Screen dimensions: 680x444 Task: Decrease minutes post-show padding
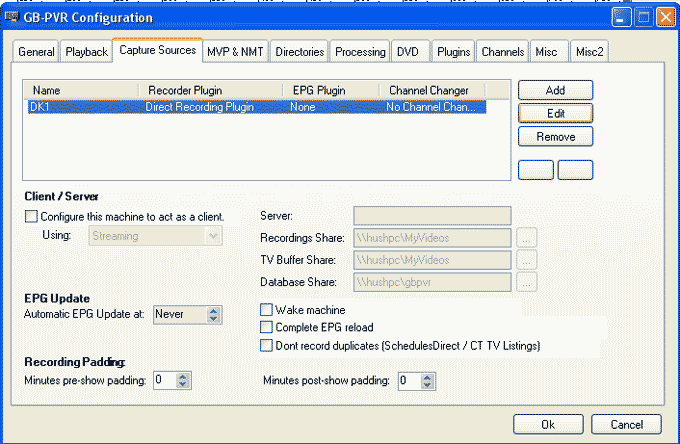click(x=427, y=385)
